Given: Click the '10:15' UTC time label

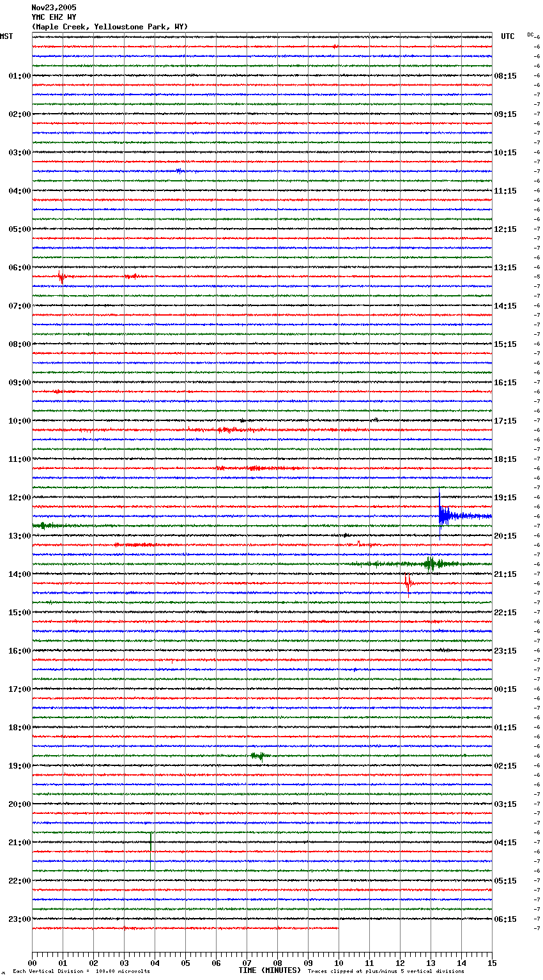Looking at the screenshot, I should (505, 153).
